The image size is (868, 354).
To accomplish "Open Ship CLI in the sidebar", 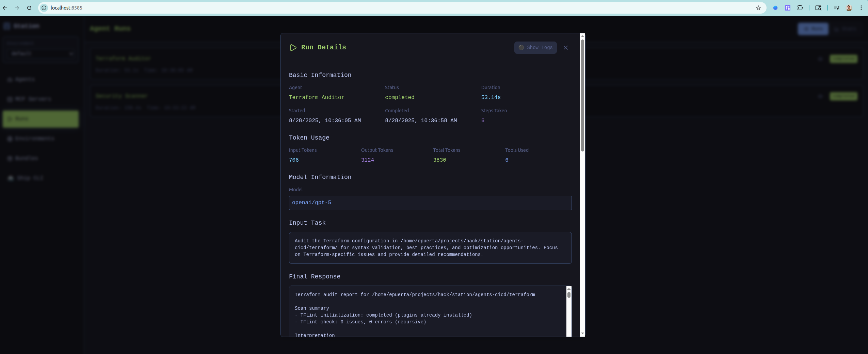I will (x=41, y=178).
